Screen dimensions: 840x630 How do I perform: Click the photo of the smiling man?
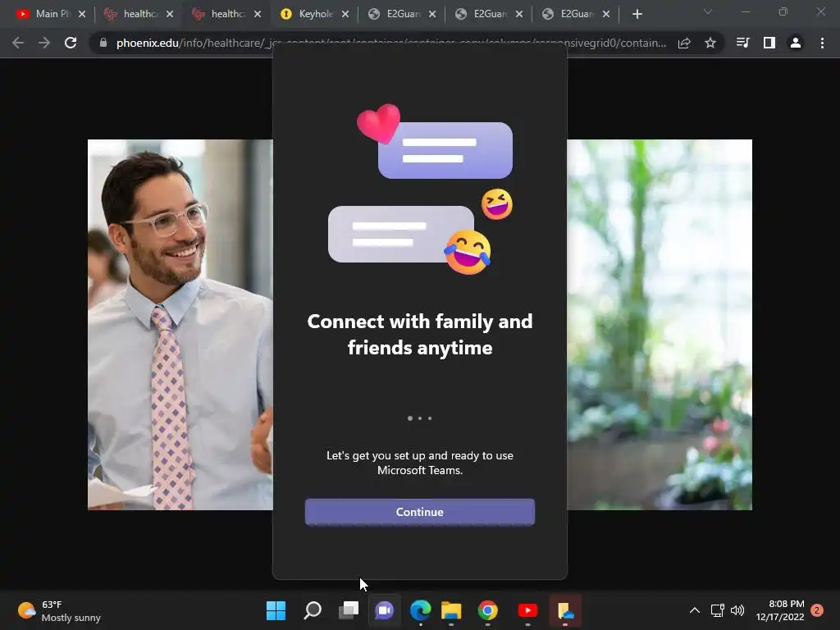[180, 325]
